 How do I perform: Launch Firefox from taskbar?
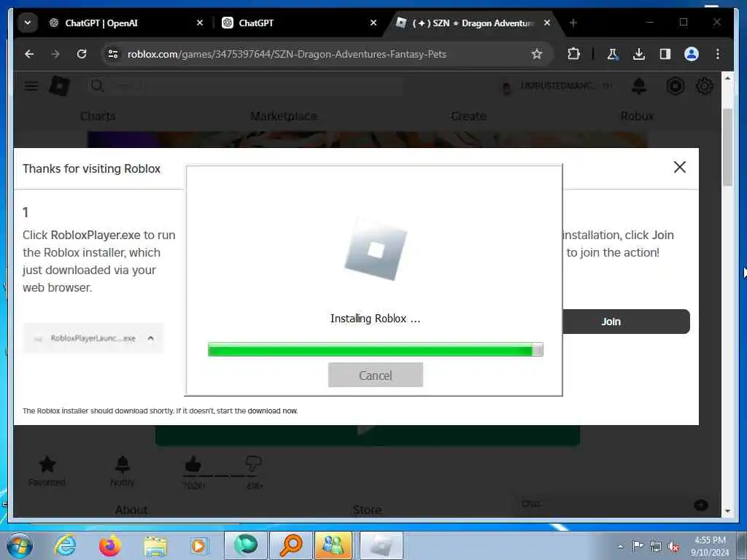click(x=109, y=545)
